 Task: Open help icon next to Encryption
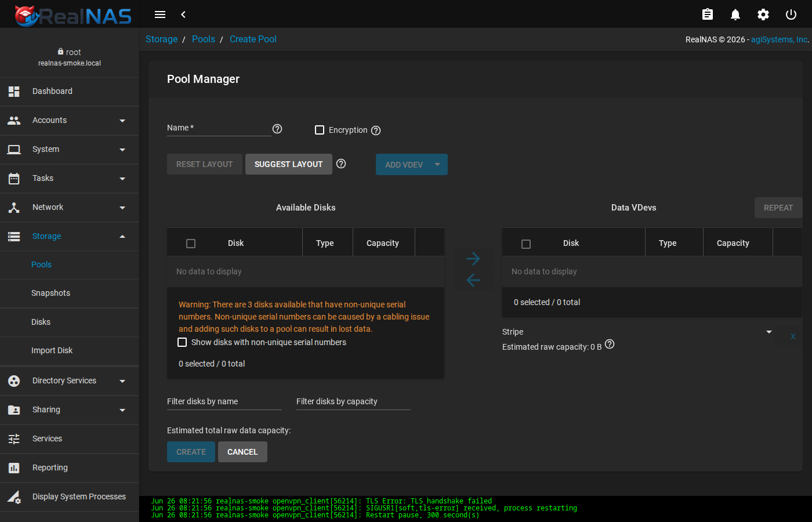(x=376, y=130)
